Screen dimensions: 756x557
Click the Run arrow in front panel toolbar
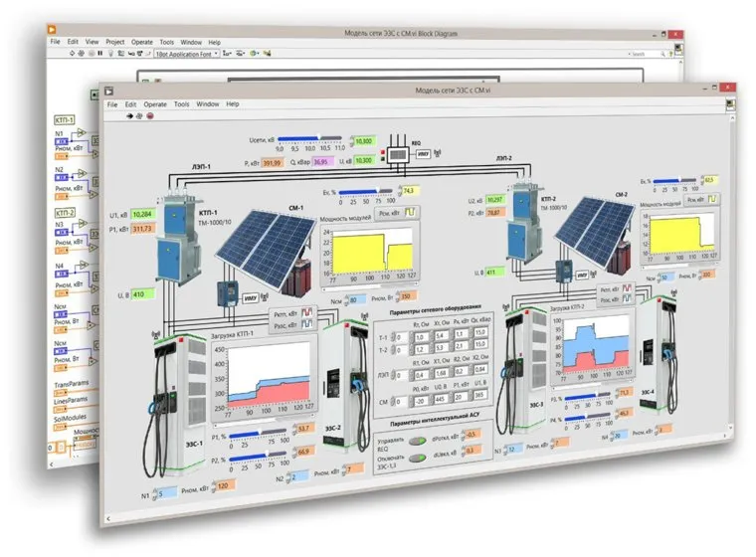click(128, 115)
